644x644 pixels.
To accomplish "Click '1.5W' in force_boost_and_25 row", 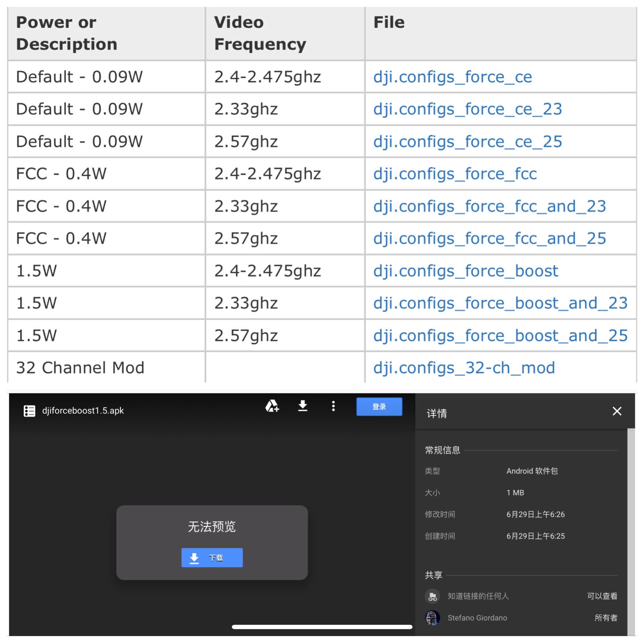I will tap(37, 336).
